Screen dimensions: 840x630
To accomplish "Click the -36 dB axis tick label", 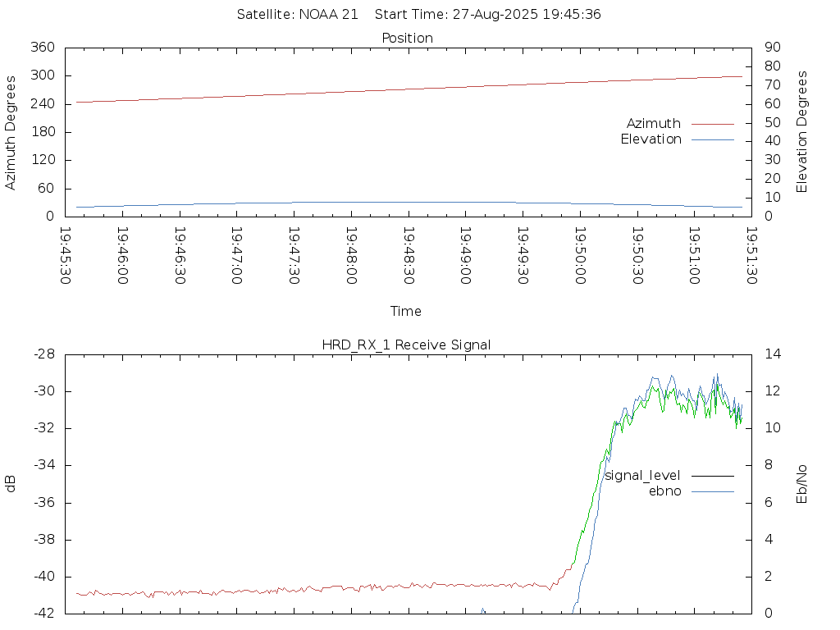I will pyautogui.click(x=44, y=503).
